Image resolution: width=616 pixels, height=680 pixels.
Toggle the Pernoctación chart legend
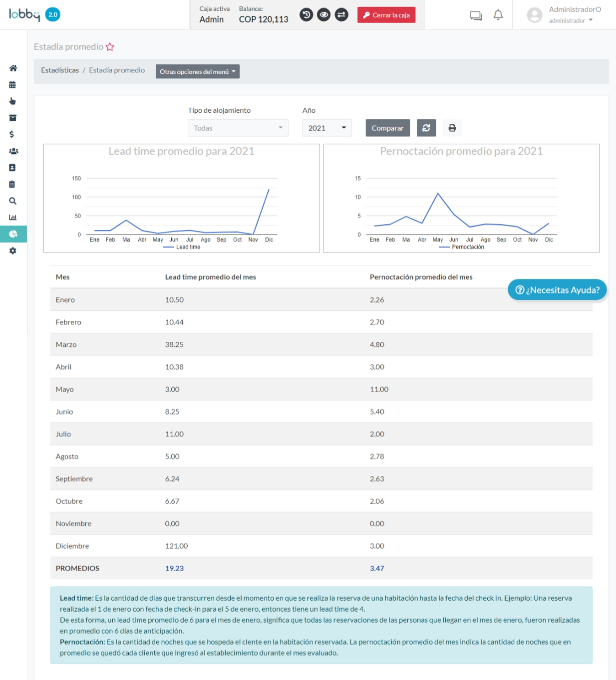click(x=461, y=247)
